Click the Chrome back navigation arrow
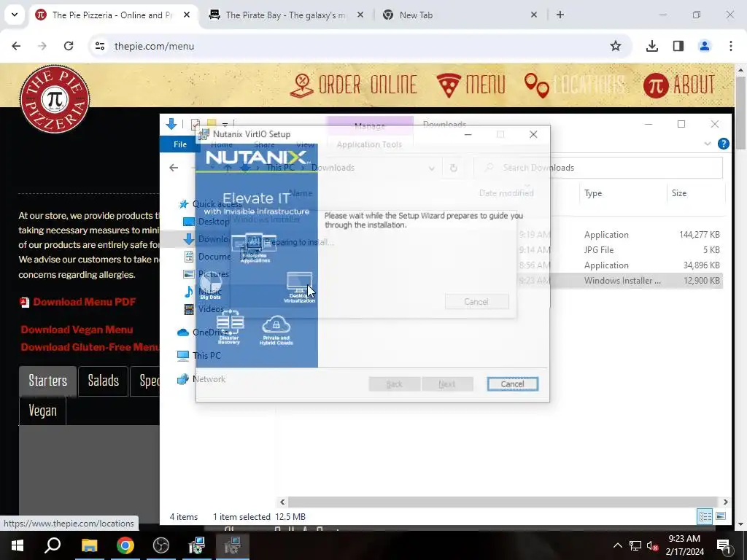The image size is (747, 560). click(16, 46)
